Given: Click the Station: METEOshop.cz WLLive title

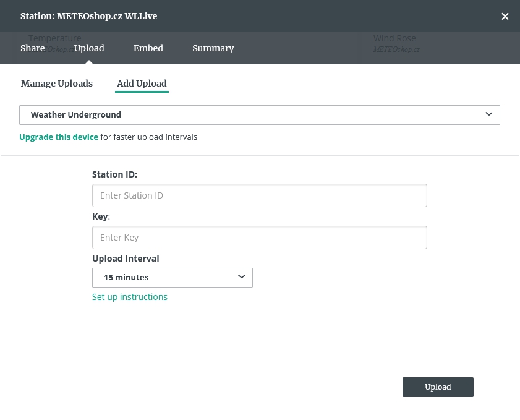Looking at the screenshot, I should [88, 16].
